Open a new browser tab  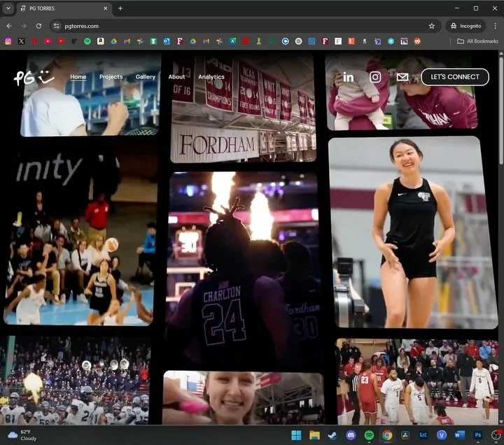[120, 8]
